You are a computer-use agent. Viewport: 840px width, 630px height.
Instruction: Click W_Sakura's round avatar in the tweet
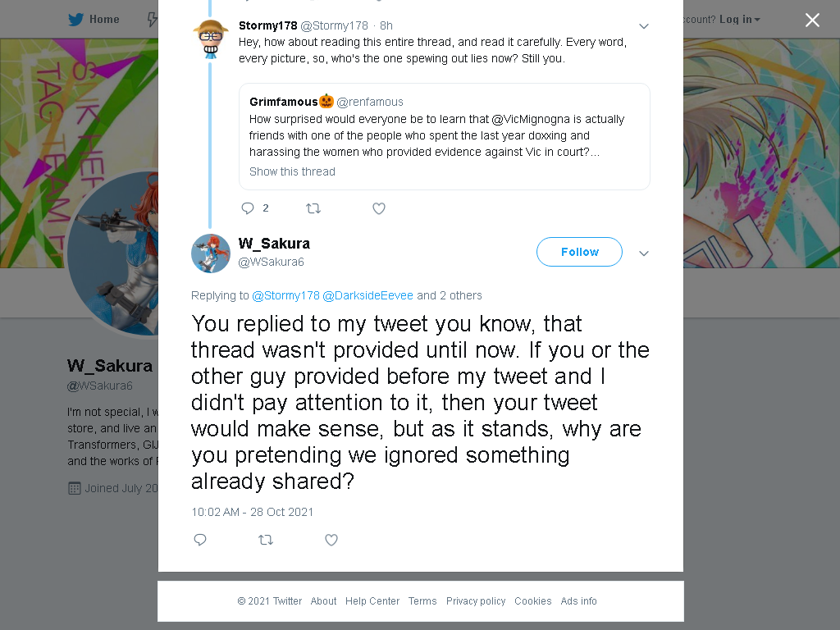click(211, 253)
